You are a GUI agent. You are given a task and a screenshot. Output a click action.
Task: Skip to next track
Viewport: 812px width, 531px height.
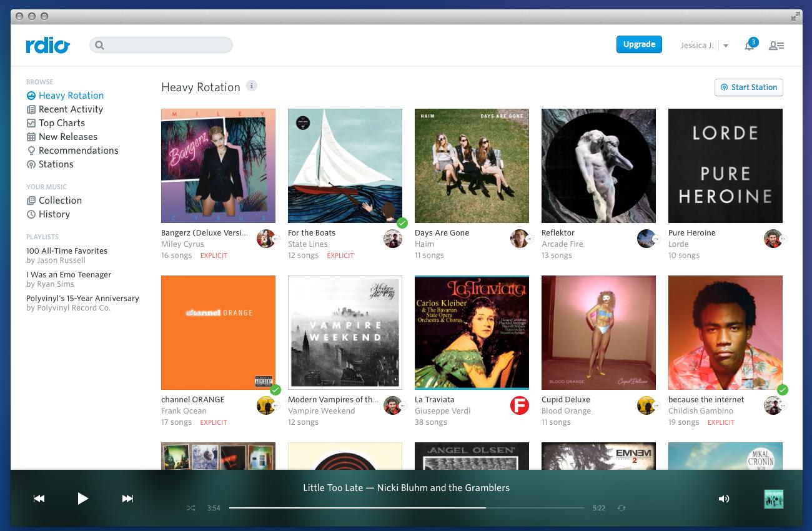tap(127, 499)
